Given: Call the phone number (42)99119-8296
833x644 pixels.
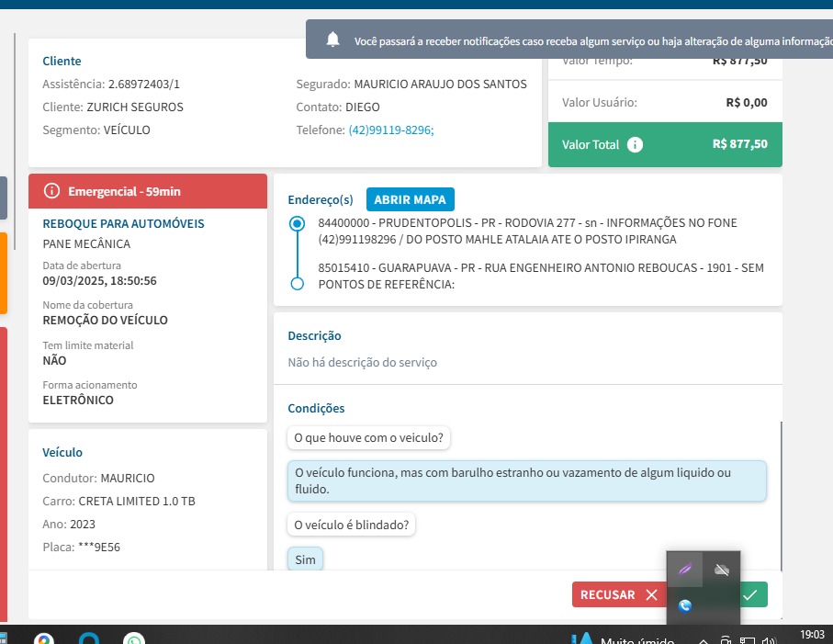Looking at the screenshot, I should [x=391, y=130].
